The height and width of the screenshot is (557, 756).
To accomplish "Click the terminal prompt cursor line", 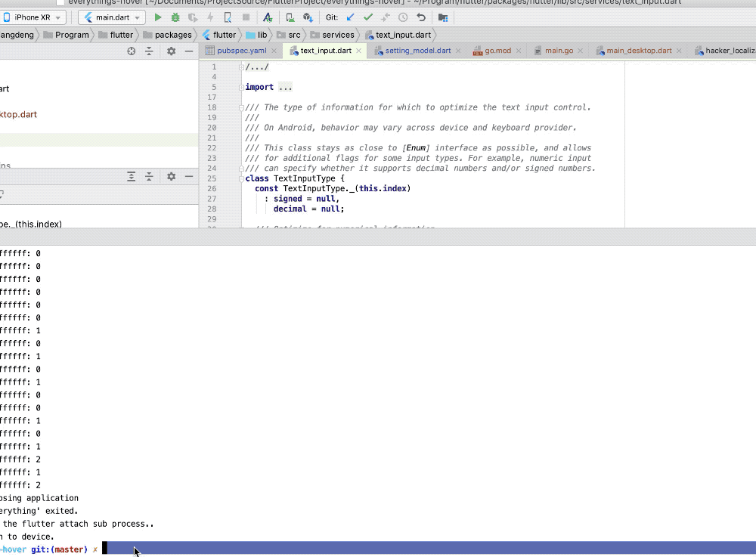I will 378,549.
